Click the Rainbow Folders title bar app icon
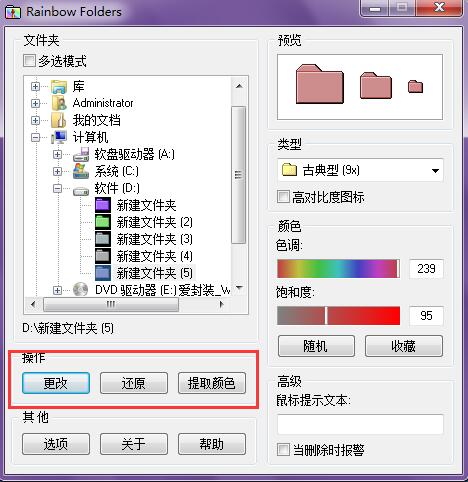The image size is (468, 482). (x=13, y=12)
